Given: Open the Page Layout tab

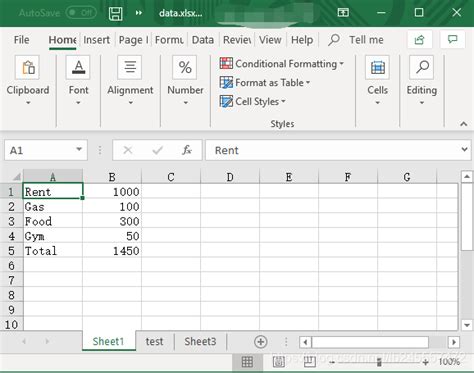Looking at the screenshot, I should pos(133,40).
